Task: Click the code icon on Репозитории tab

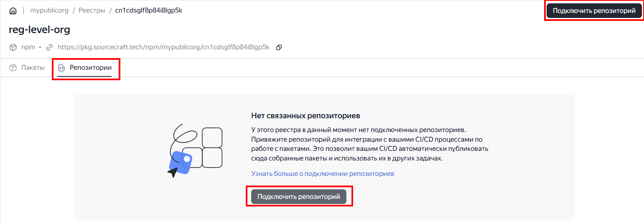Action: coord(61,68)
